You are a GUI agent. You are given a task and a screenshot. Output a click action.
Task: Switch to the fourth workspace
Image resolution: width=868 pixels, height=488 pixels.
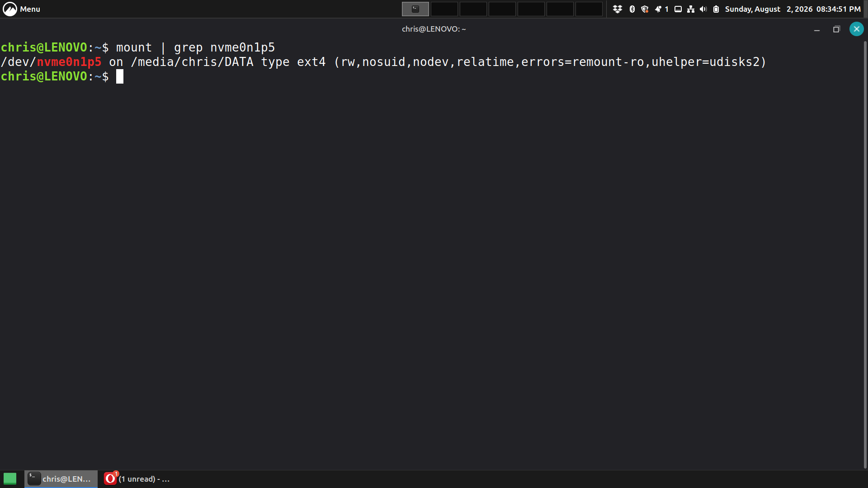[502, 9]
